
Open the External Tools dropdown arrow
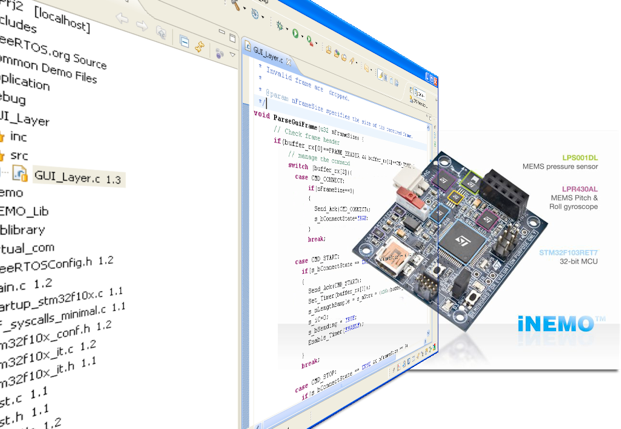[317, 44]
